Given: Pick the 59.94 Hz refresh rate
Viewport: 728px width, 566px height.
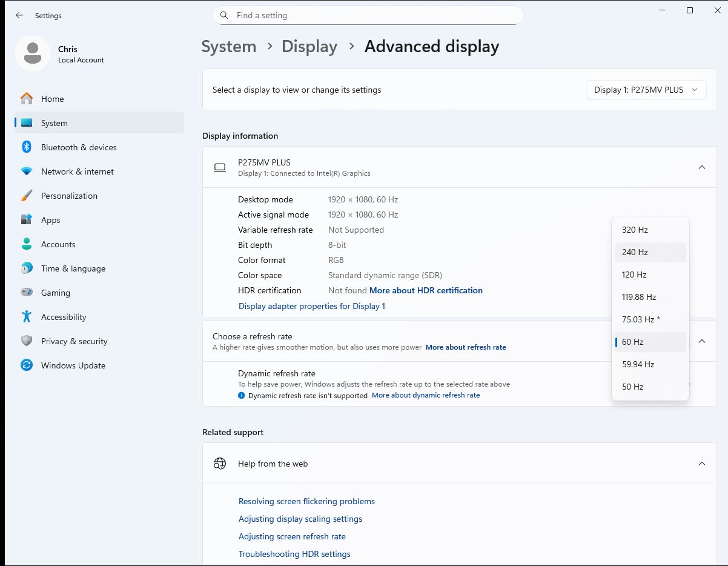Looking at the screenshot, I should (x=650, y=364).
